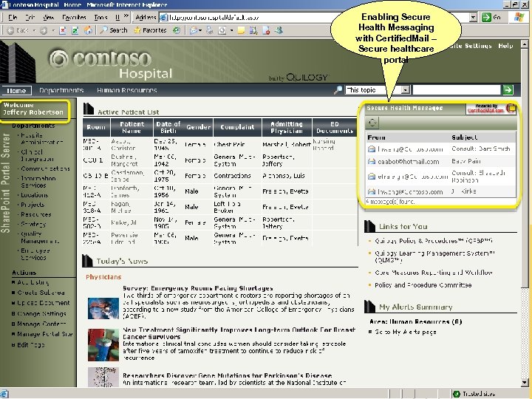Click the browser Forward arrow button
This screenshot has width=532, height=399.
(44, 30)
